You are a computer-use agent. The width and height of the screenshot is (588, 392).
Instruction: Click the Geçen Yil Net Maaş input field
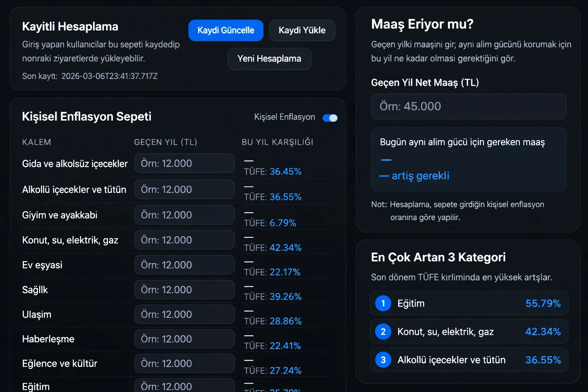click(469, 106)
